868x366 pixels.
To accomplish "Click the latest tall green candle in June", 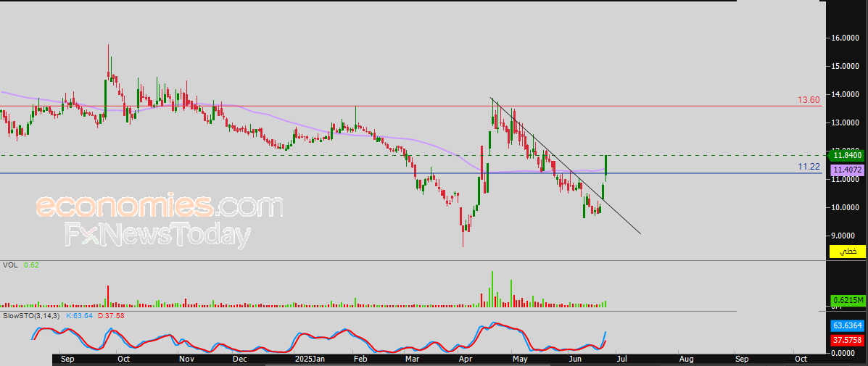I will (607, 167).
